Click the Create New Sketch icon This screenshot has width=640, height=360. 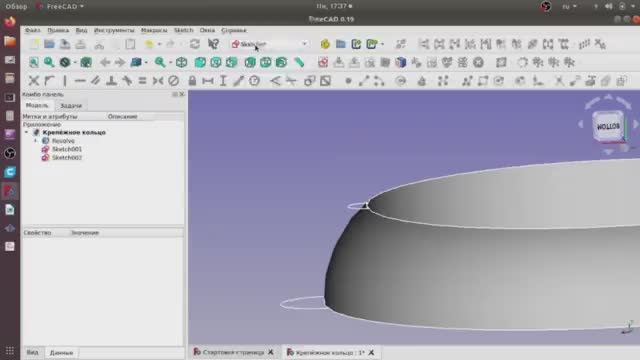pyautogui.click(x=323, y=62)
